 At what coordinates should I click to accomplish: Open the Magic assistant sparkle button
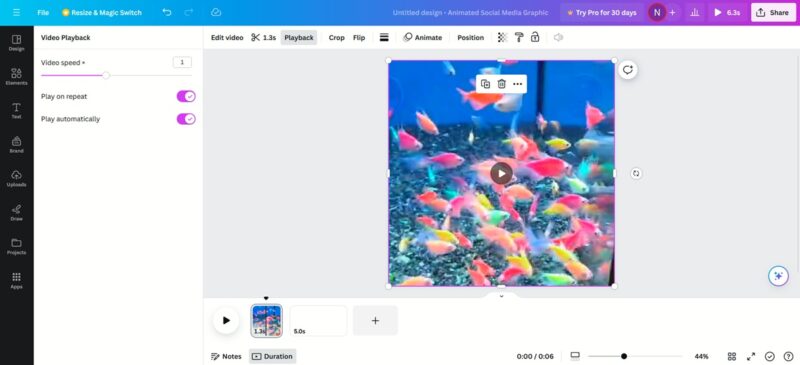point(778,276)
